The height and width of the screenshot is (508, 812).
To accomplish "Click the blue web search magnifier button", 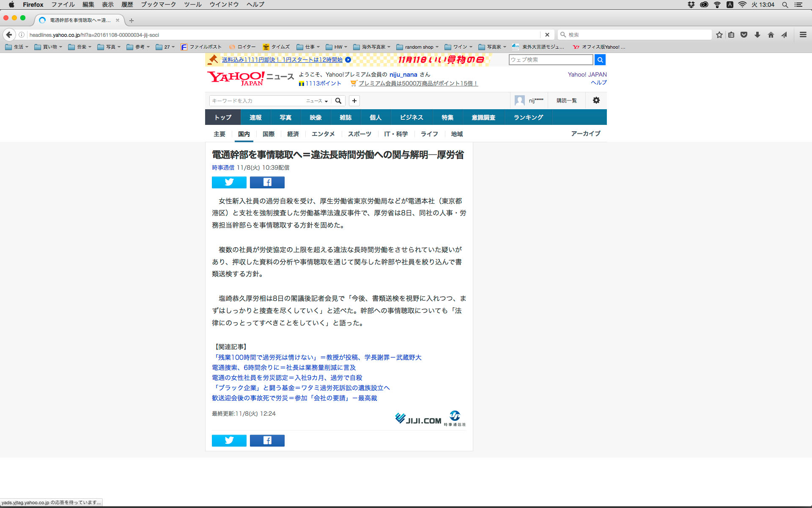I will pos(600,60).
